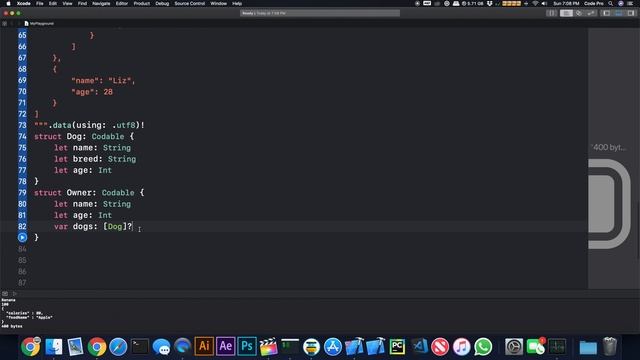The height and width of the screenshot is (360, 640).
Task: Open the Apple menu
Action: coord(8,3)
